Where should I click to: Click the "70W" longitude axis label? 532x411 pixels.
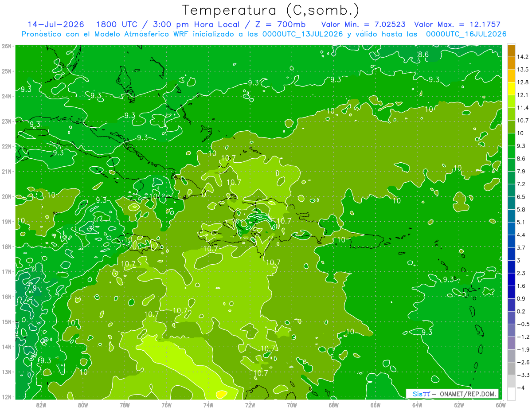pos(292,405)
